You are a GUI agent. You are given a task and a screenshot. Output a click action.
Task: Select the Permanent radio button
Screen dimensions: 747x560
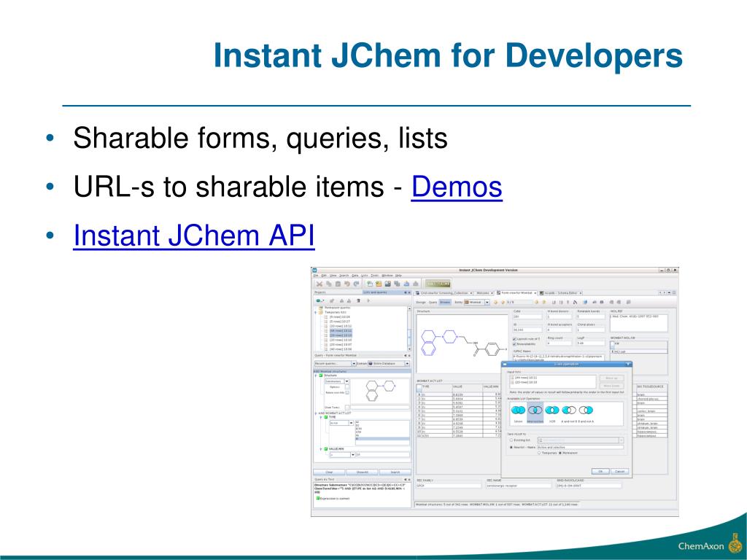tap(560, 453)
